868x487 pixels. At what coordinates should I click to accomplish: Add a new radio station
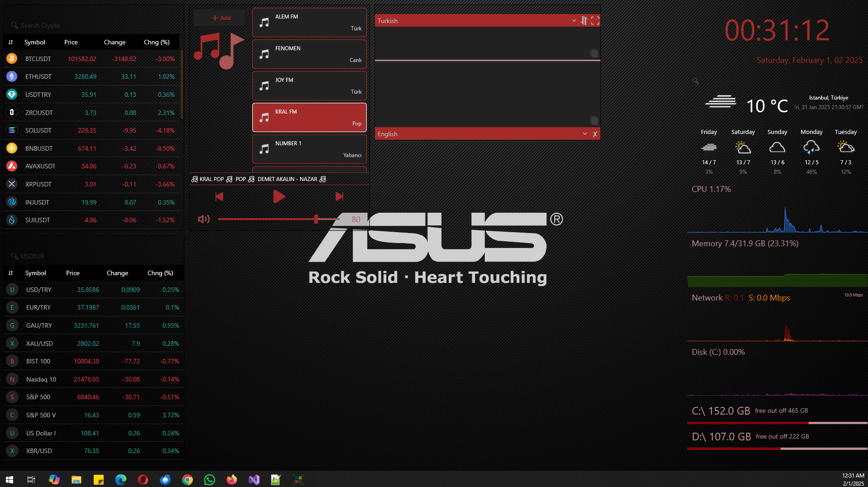[221, 18]
